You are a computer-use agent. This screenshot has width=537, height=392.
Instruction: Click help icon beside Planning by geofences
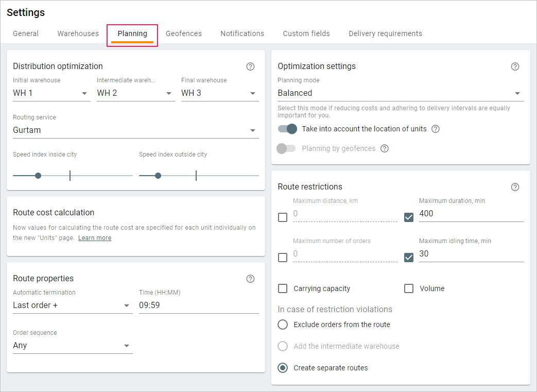click(384, 148)
